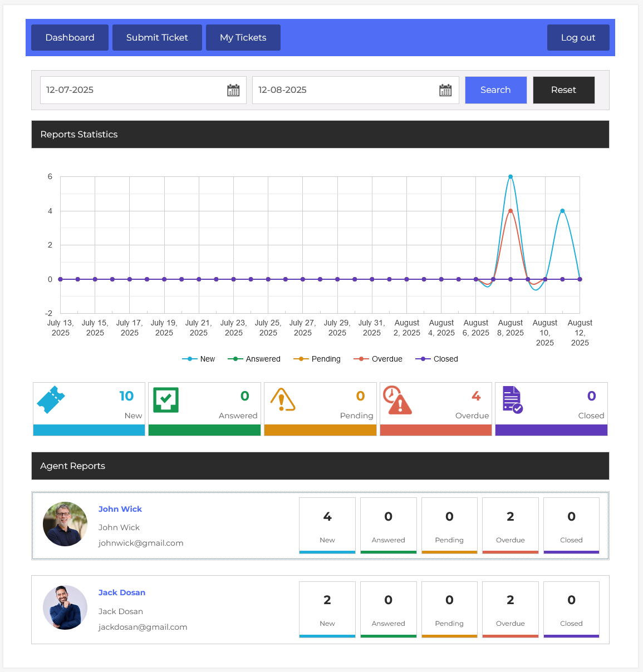Click the purple Closed document icon

tap(512, 400)
